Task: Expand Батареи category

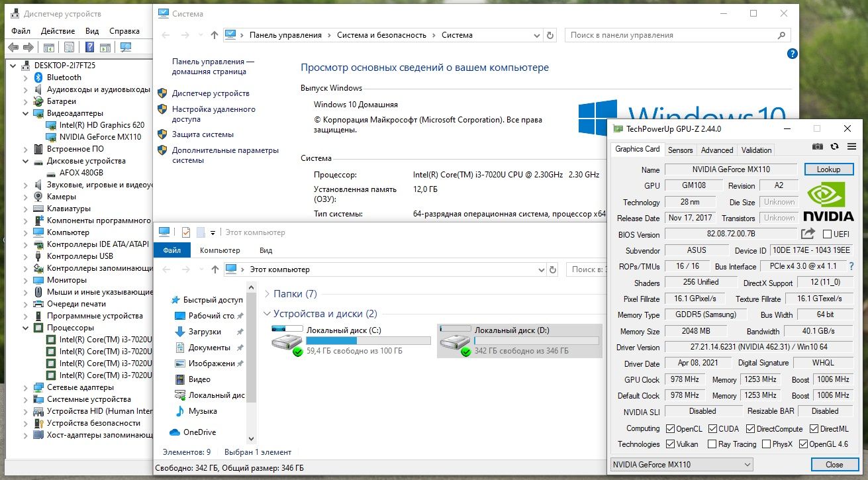Action: click(x=25, y=101)
